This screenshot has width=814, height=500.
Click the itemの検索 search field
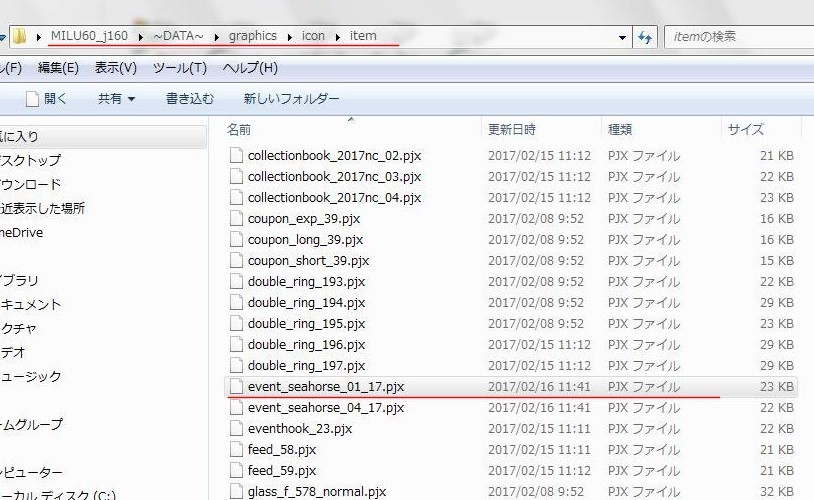click(735, 37)
